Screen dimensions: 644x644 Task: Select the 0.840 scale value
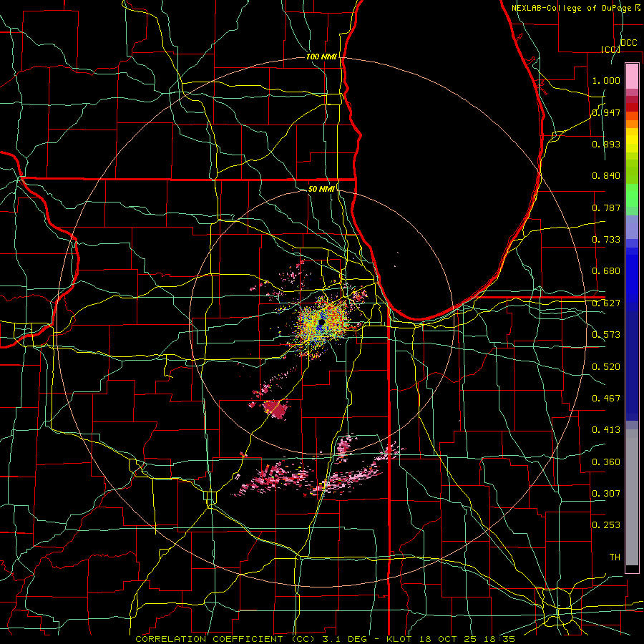606,176
